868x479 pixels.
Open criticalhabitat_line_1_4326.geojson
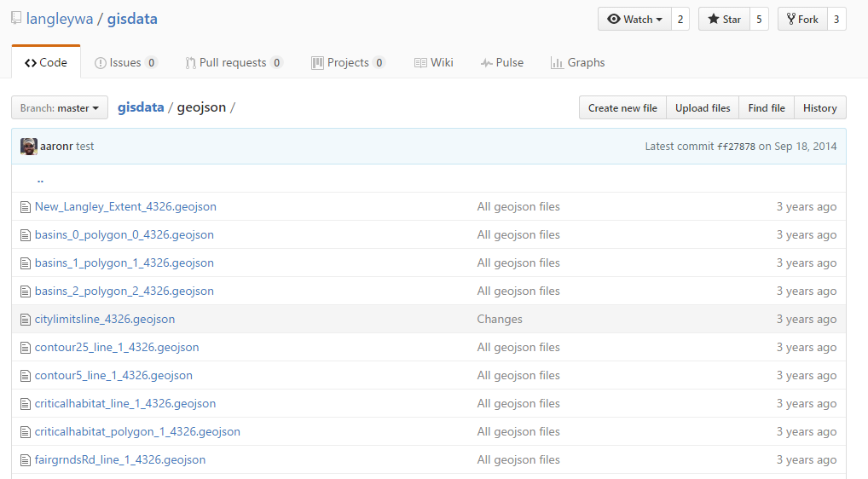tap(125, 404)
